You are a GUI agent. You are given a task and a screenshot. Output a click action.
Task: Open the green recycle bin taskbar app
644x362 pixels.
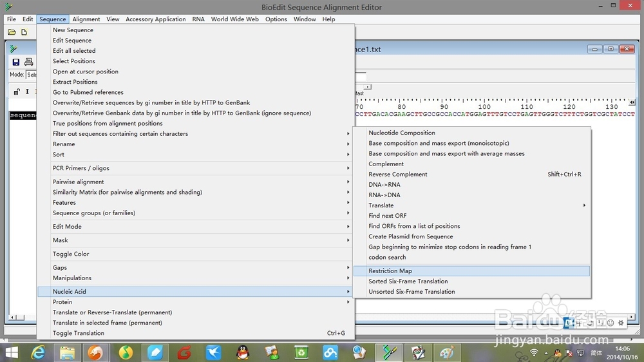tap(301, 352)
